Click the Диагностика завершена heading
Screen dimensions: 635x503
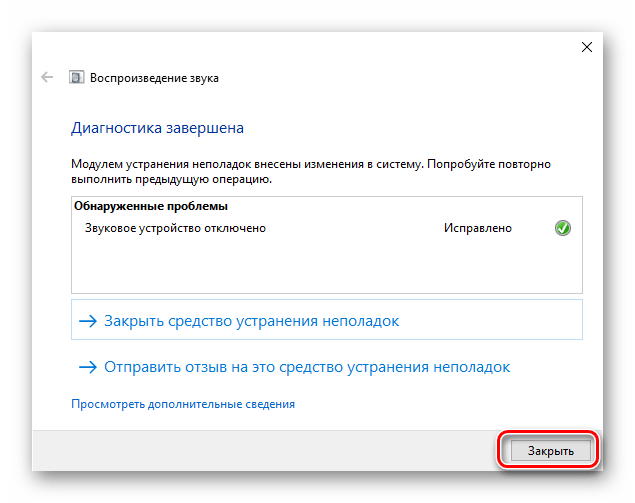[158, 128]
